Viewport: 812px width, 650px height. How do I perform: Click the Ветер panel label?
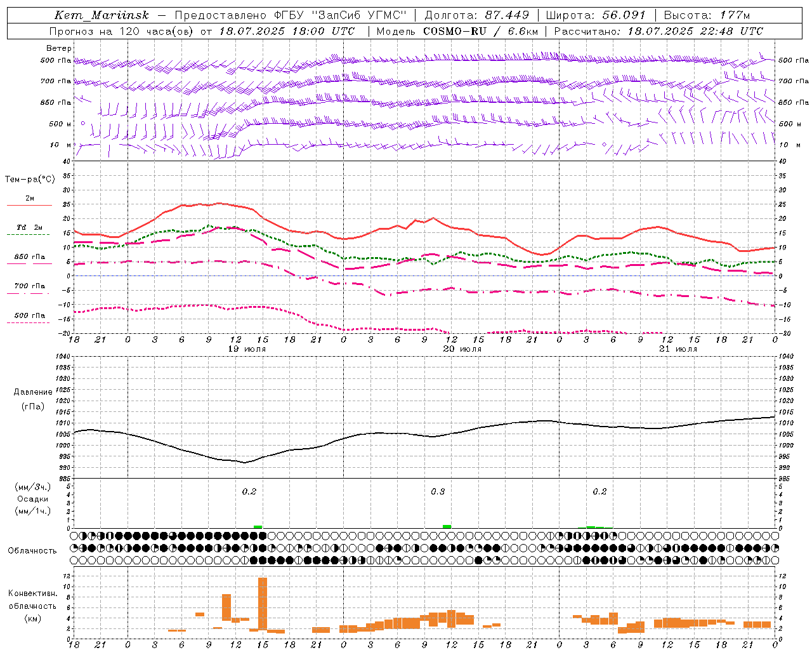coord(59,48)
